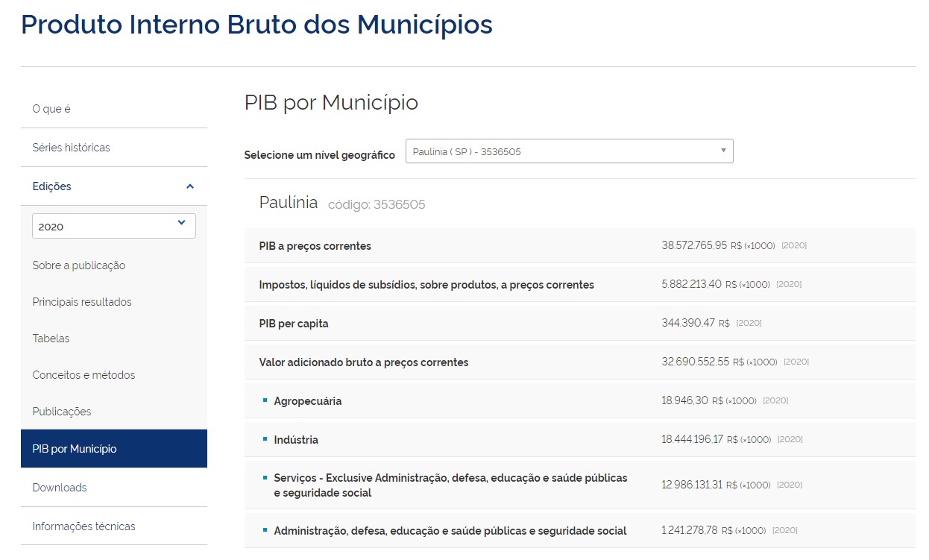This screenshot has width=929, height=560.
Task: Click the value 18.946,30
Action: pyautogui.click(x=684, y=400)
